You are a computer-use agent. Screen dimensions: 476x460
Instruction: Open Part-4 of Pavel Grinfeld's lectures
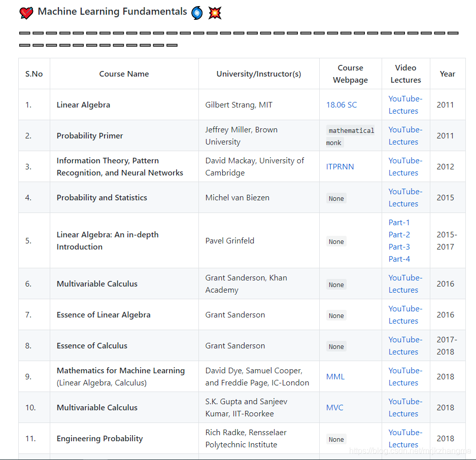point(399,259)
